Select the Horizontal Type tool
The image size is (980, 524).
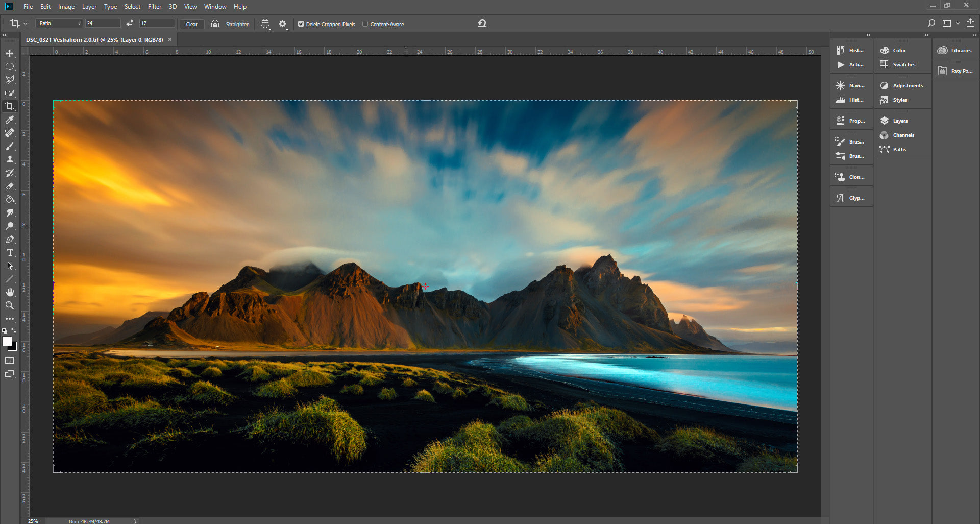(10, 252)
